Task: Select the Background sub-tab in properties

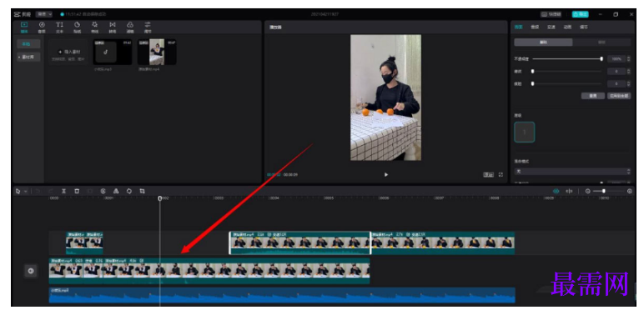Action: (601, 42)
